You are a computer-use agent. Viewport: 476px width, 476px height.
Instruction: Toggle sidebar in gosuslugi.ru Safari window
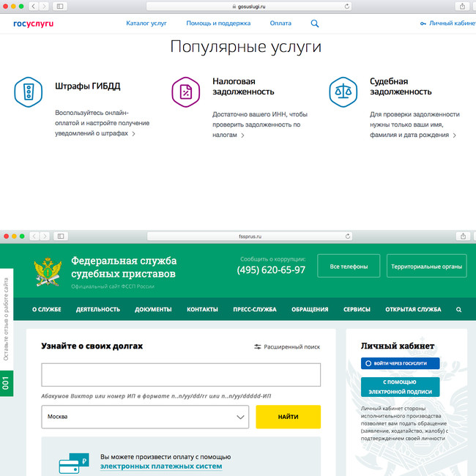click(60, 6)
